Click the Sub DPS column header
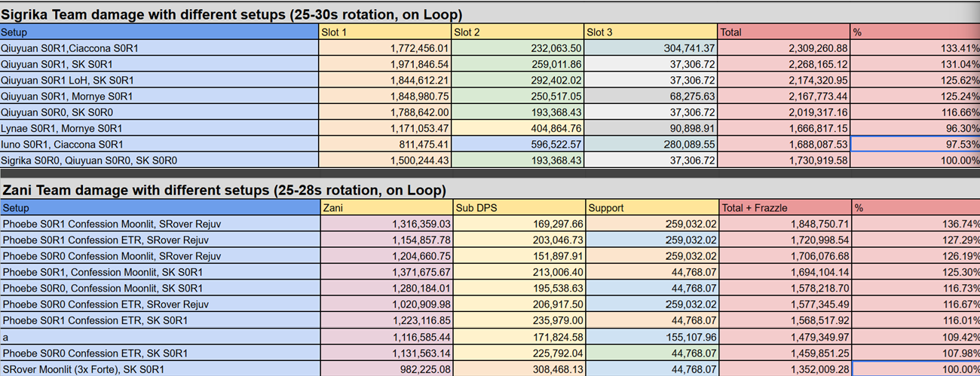Image resolution: width=980 pixels, height=376 pixels. 518,208
